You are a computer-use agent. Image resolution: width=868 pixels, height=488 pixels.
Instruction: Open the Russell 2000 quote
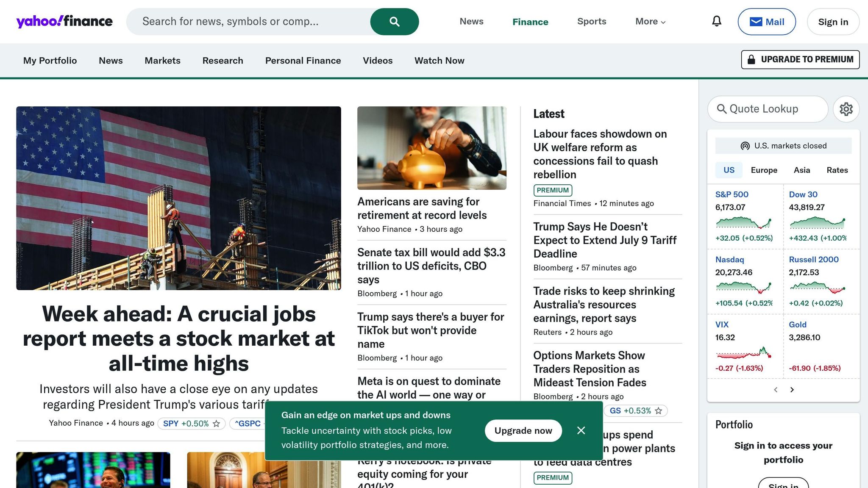[x=813, y=260]
